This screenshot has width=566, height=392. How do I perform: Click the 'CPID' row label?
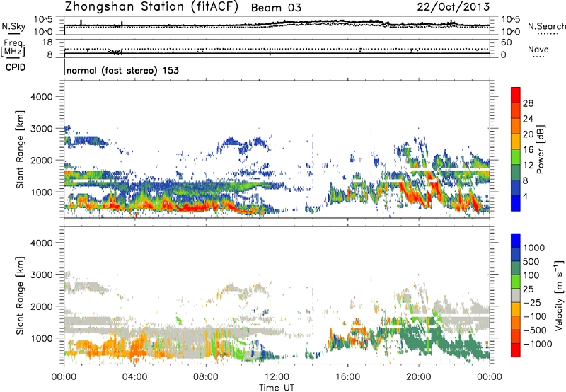16,67
